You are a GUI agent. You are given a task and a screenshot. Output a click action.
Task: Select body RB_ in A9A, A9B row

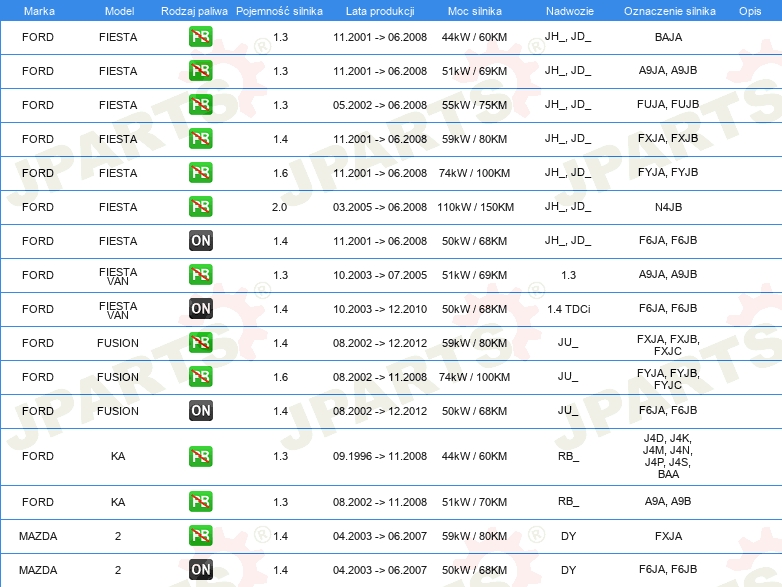[x=569, y=501]
